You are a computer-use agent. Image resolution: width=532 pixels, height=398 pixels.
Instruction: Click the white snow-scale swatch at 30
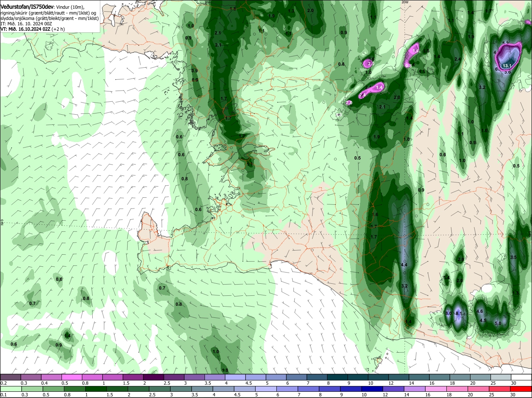click(522, 377)
